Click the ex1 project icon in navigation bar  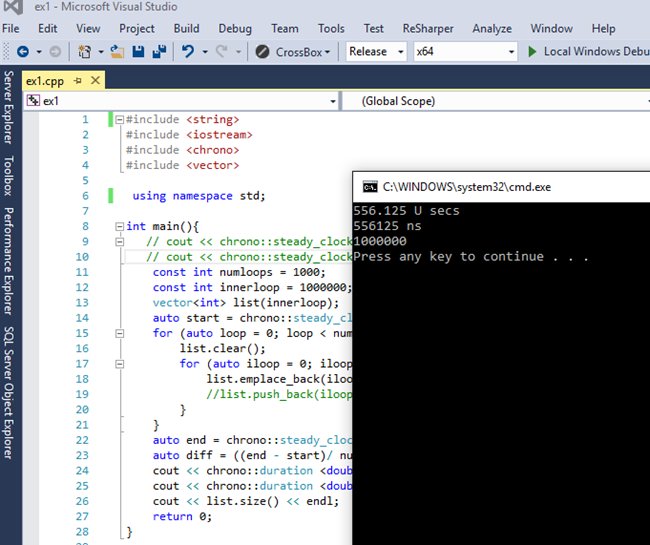click(33, 101)
